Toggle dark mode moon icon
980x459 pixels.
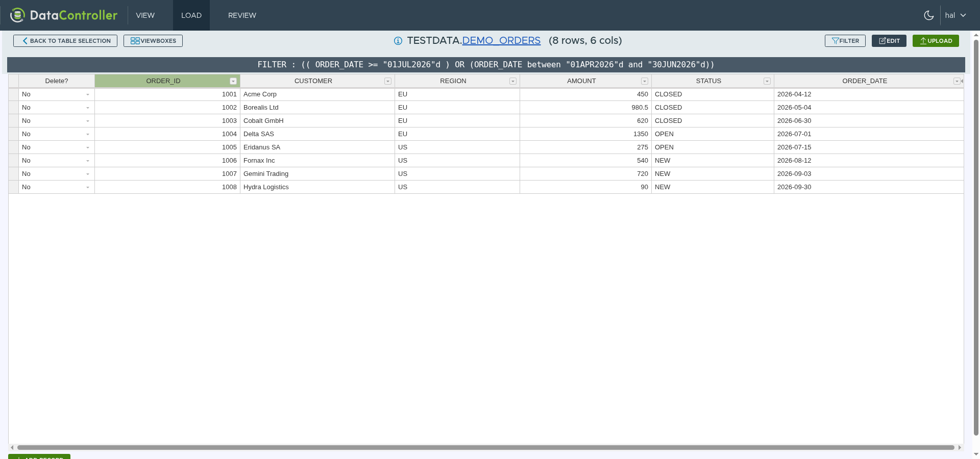(x=929, y=15)
